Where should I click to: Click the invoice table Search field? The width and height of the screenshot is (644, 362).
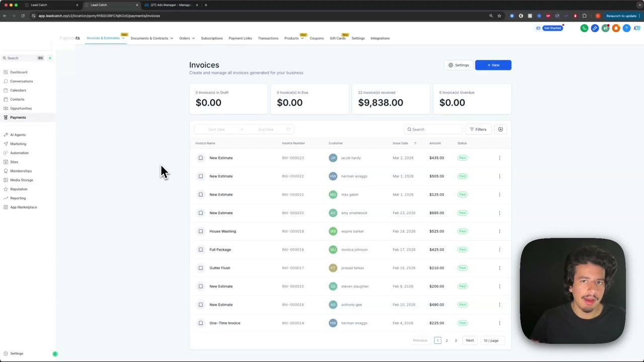click(x=434, y=129)
